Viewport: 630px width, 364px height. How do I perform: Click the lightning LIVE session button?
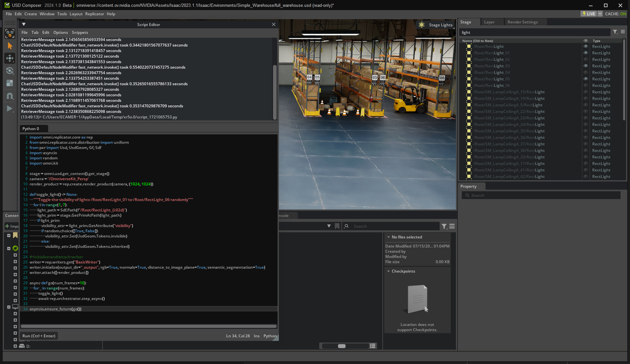coord(589,14)
